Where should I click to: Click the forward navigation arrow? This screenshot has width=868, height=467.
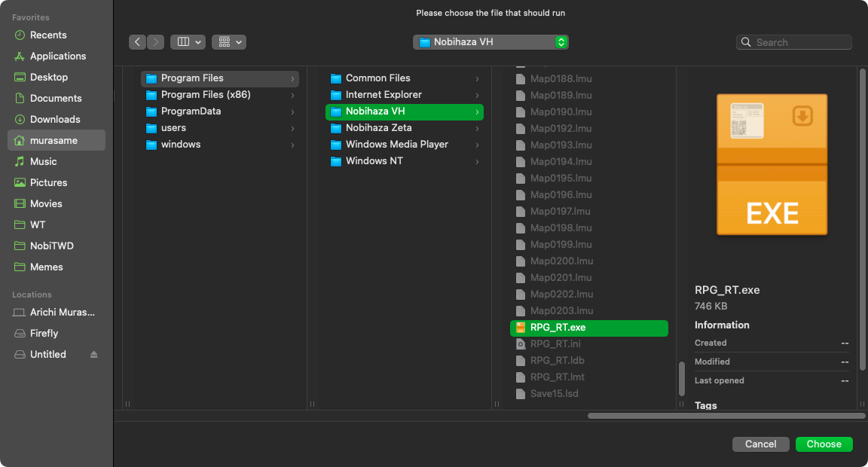pos(156,42)
